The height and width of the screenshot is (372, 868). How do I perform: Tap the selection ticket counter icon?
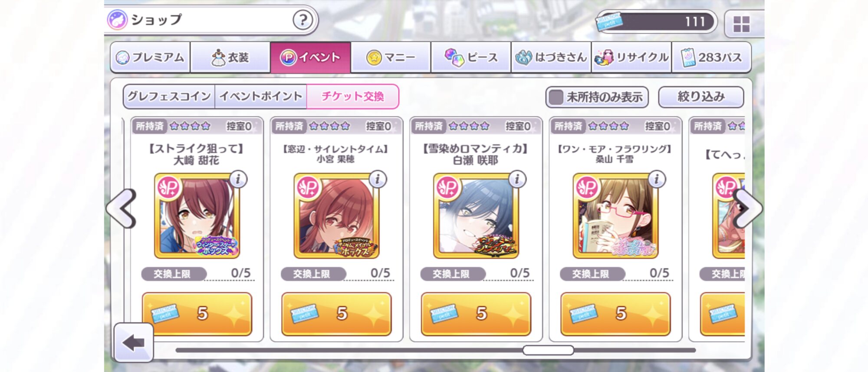pyautogui.click(x=608, y=22)
